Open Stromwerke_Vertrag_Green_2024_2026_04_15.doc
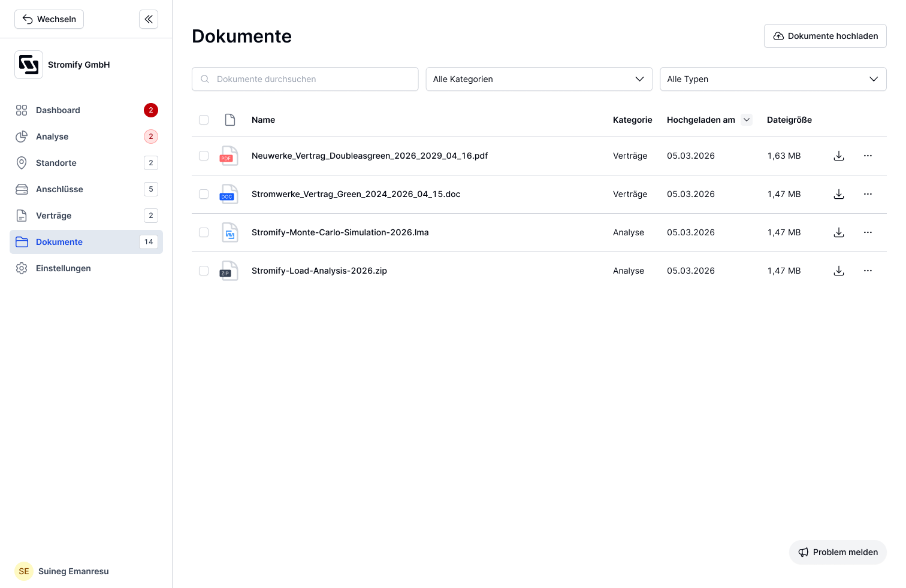Image resolution: width=906 pixels, height=588 pixels. point(356,194)
